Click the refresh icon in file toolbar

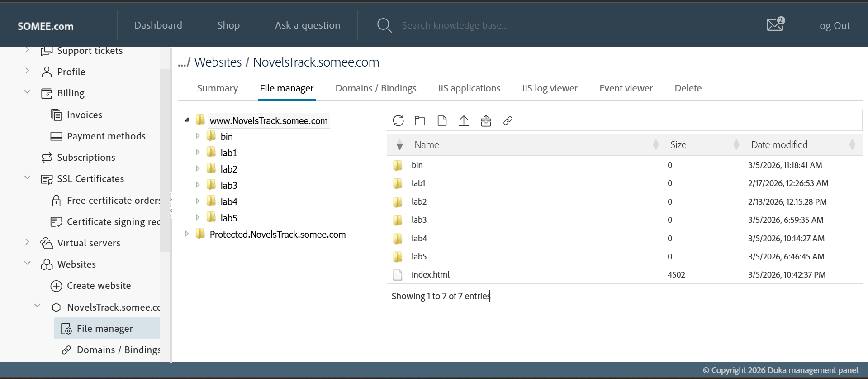tap(398, 121)
